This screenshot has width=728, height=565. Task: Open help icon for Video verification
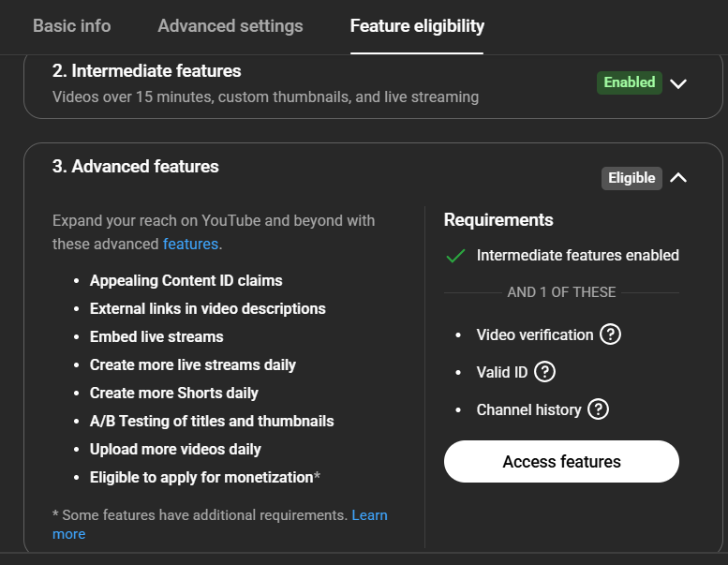(x=610, y=335)
